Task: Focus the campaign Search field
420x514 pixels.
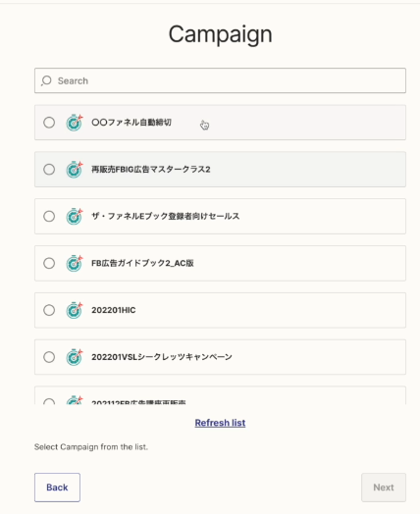Action: pos(220,80)
